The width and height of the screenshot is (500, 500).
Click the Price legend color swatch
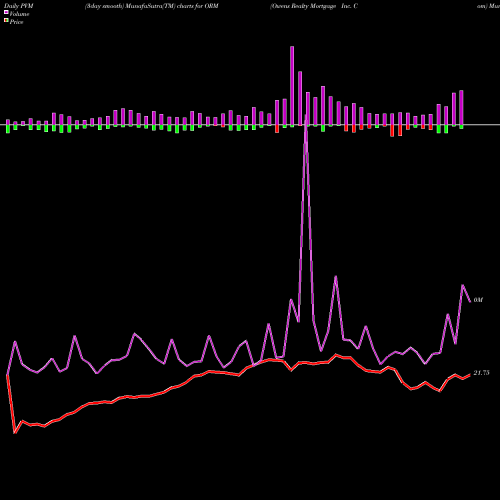(6, 21)
